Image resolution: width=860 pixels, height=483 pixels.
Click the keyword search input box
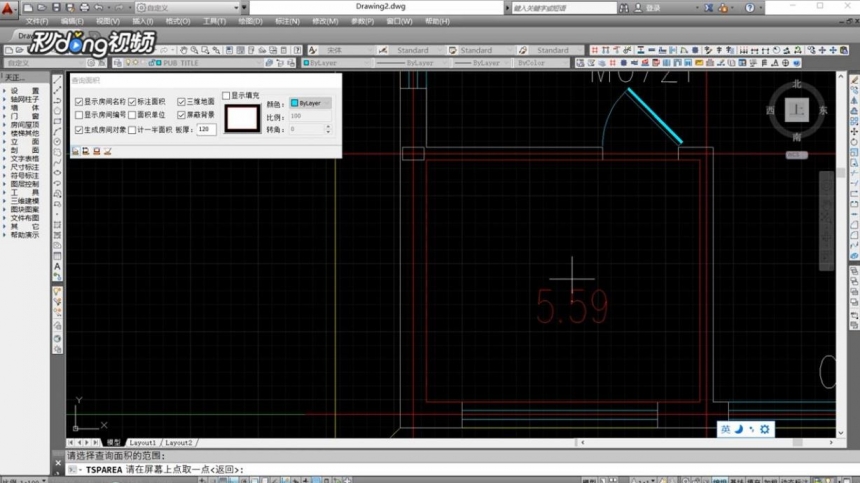(x=563, y=8)
